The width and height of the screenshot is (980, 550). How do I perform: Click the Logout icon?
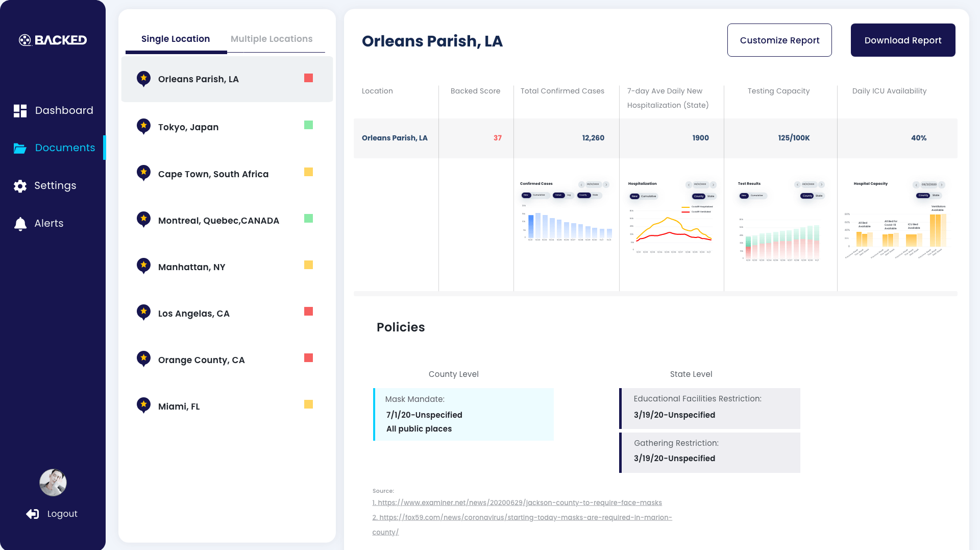33,514
